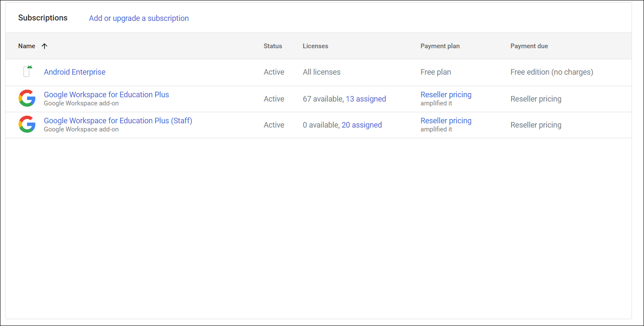This screenshot has height=326, width=644.
Task: Click the Payment plan column header
Action: click(440, 46)
